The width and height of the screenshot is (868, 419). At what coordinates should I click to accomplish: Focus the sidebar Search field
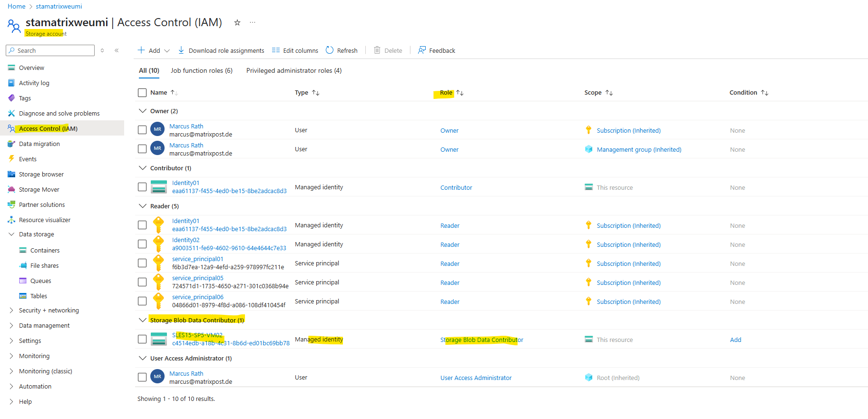(50, 50)
